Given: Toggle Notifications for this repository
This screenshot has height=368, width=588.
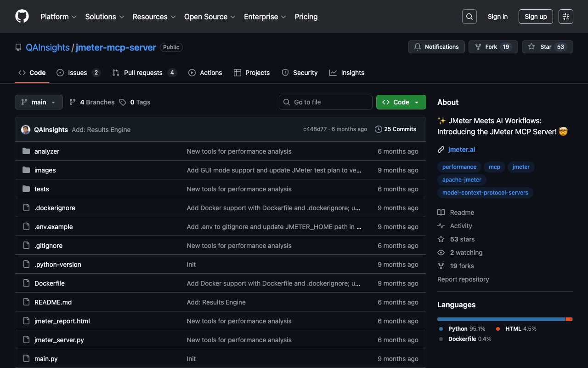Looking at the screenshot, I should [436, 47].
